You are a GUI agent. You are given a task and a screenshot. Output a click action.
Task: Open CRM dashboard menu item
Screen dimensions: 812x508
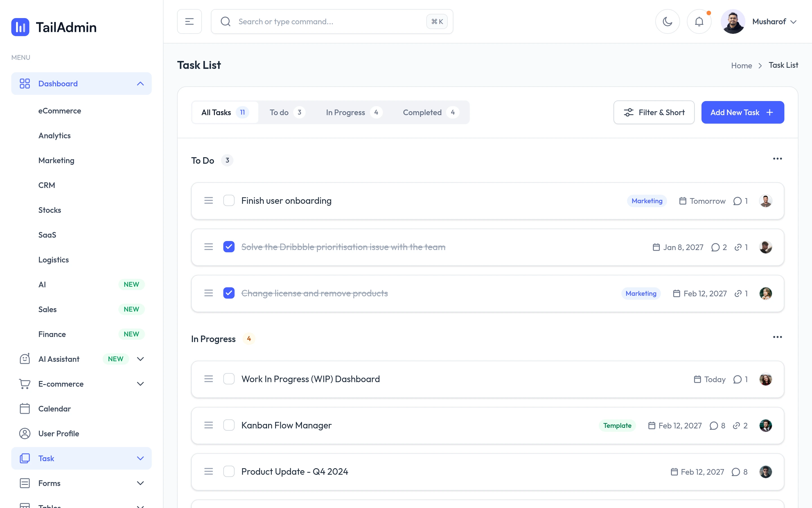(47, 185)
